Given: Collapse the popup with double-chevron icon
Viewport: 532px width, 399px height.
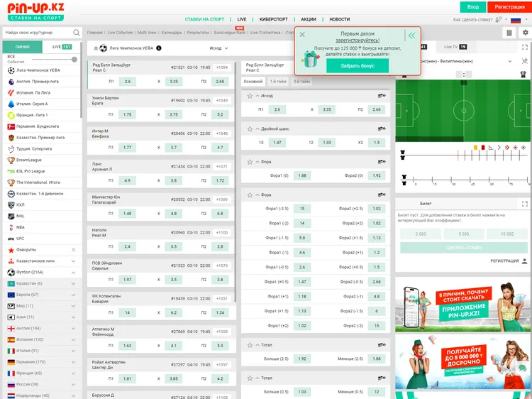Looking at the screenshot, I should pyautogui.click(x=411, y=35).
